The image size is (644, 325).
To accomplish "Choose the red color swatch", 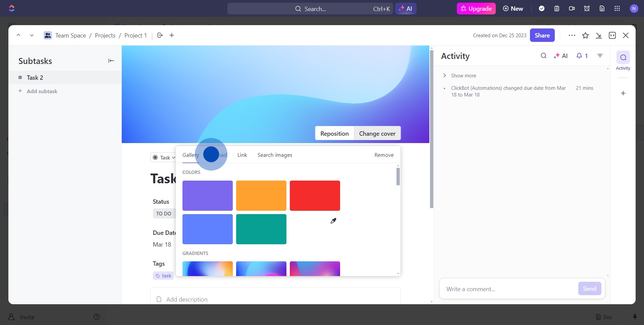I will coord(315,196).
